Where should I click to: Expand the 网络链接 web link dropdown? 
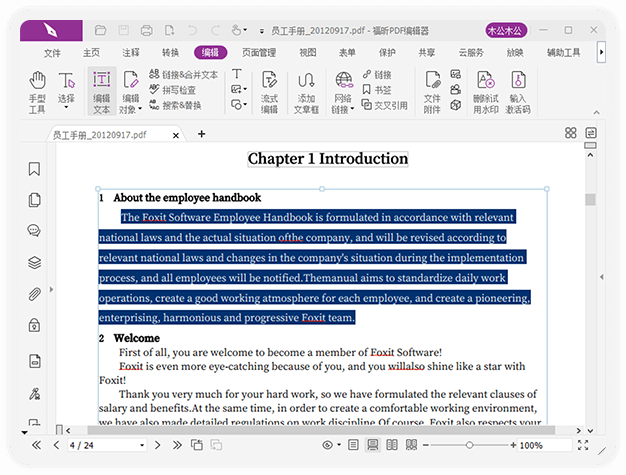point(353,109)
